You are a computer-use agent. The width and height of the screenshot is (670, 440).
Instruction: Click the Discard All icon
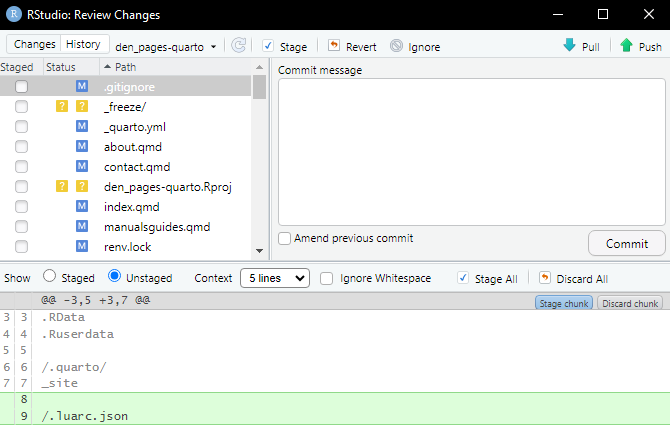click(x=545, y=278)
